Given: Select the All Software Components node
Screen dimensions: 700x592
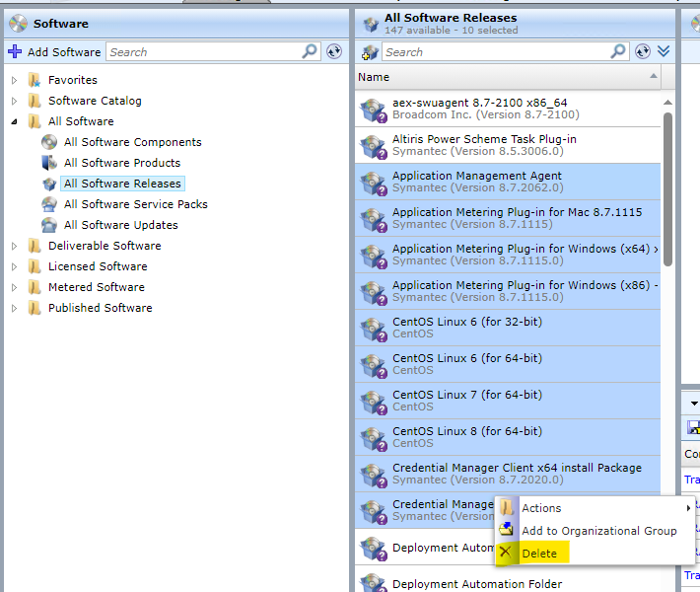Looking at the screenshot, I should [x=132, y=142].
